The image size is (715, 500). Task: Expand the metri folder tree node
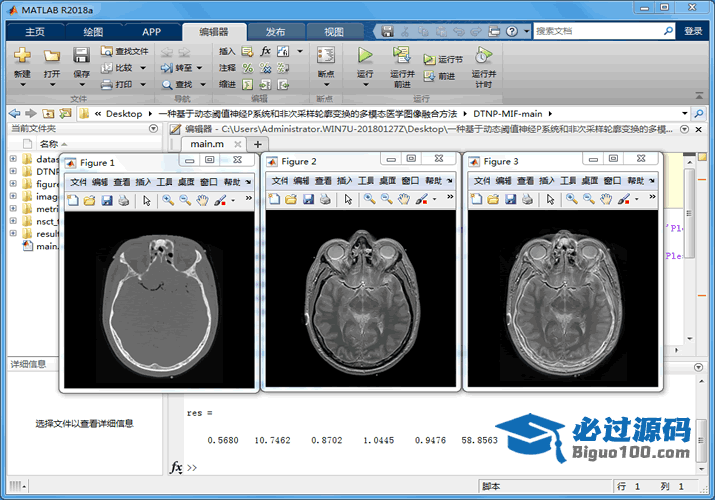point(13,208)
